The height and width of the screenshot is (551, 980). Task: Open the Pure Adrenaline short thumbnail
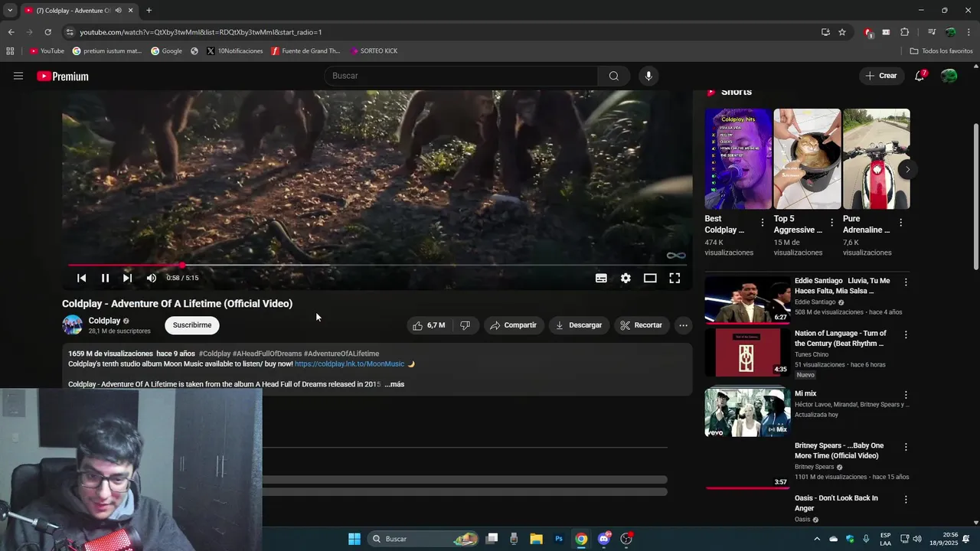click(877, 159)
